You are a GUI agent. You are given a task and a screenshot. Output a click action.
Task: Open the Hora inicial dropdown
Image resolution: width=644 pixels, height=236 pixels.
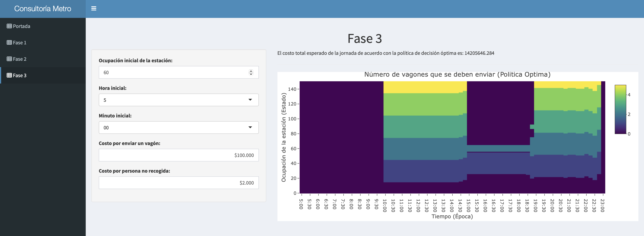[179, 100]
